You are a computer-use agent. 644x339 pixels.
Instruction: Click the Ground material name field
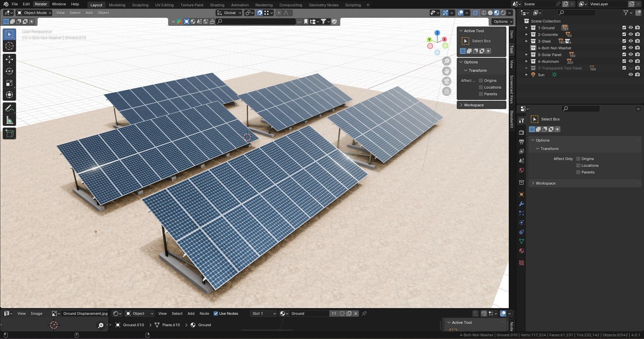coord(309,313)
